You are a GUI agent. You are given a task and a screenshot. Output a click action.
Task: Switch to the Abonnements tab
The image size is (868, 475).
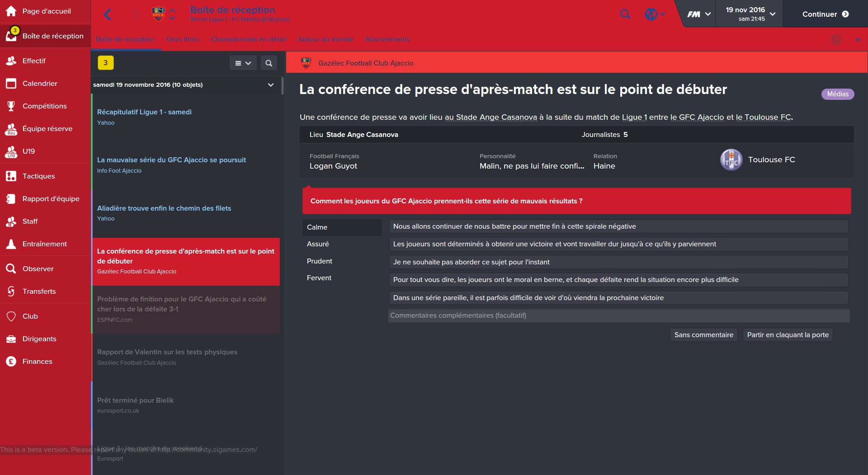(x=387, y=39)
